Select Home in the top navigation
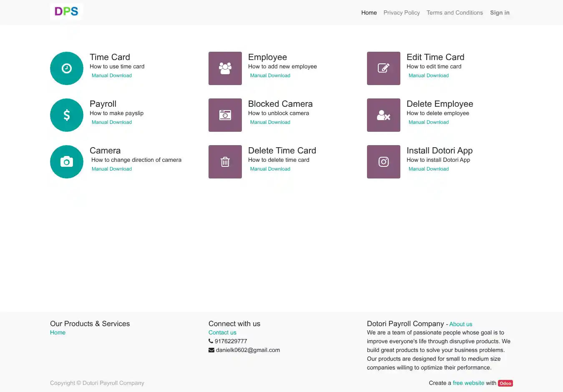The height and width of the screenshot is (392, 563). pos(369,13)
